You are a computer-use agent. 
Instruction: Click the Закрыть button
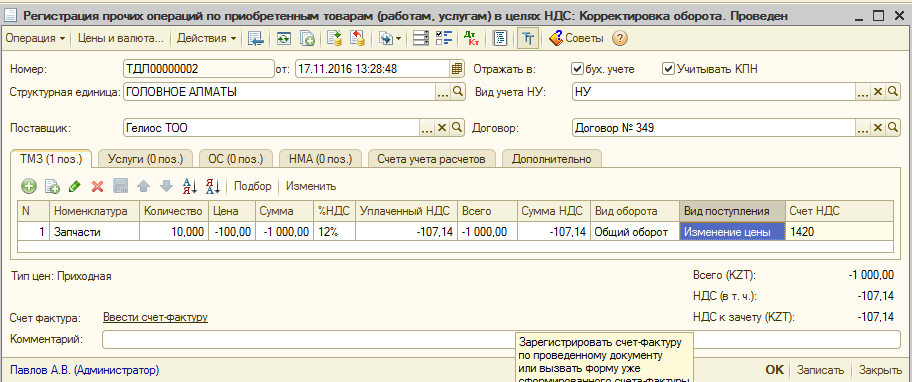coord(881,370)
